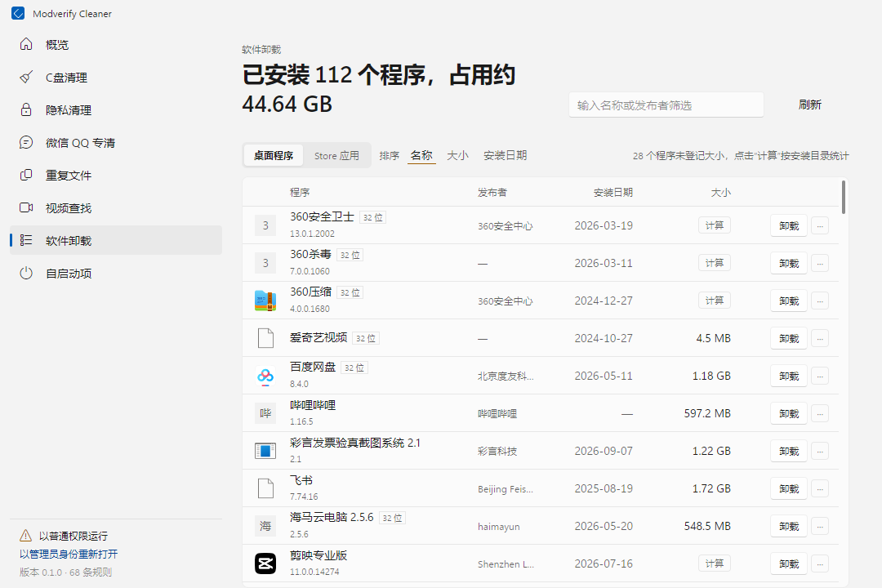Click the 2026-09-07 install date cell
The width and height of the screenshot is (882, 588).
(603, 451)
